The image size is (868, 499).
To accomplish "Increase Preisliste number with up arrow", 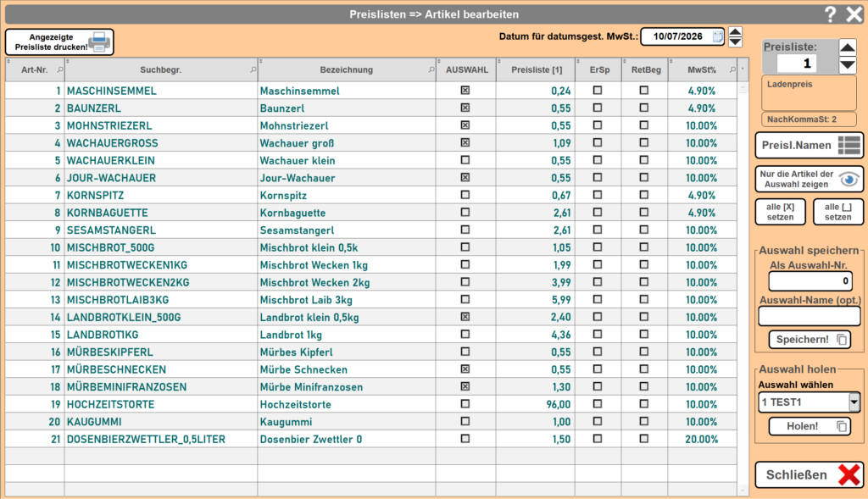I will coord(848,47).
